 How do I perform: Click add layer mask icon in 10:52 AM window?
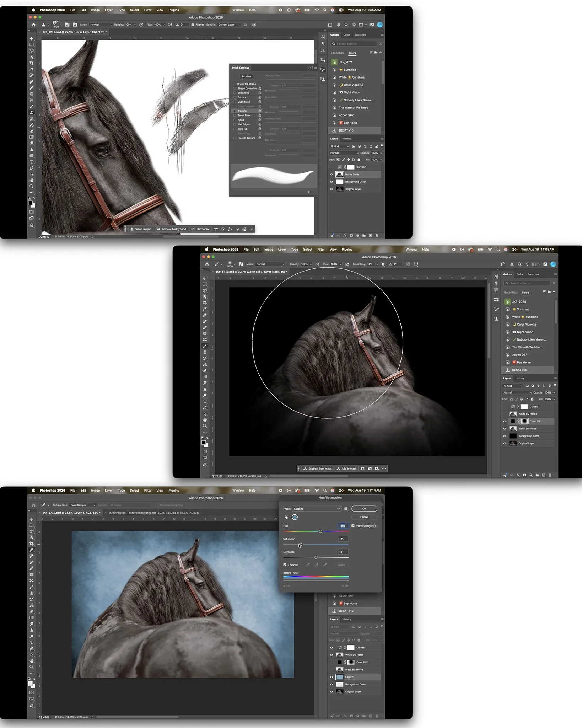pyautogui.click(x=351, y=235)
